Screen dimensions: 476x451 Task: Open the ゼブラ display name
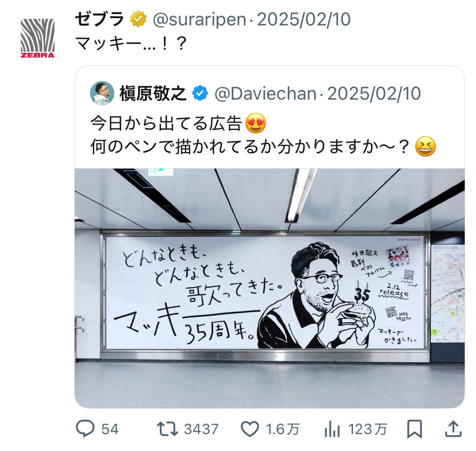point(100,19)
